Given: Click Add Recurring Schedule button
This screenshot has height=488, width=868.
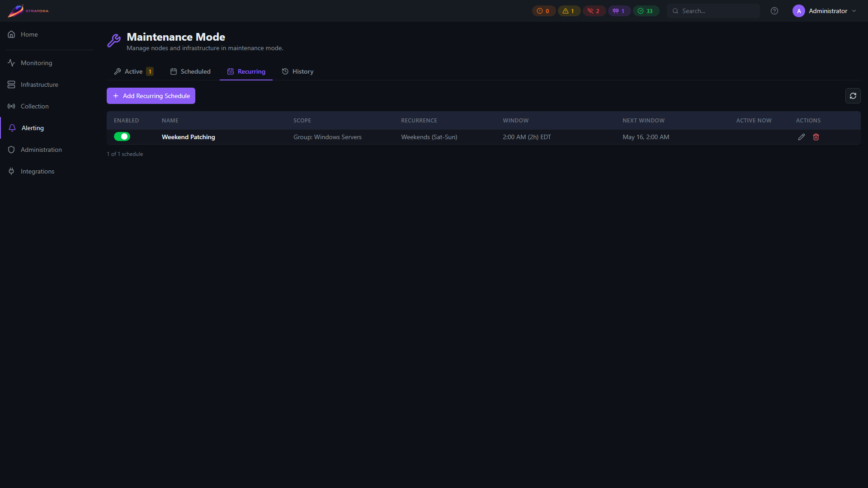Looking at the screenshot, I should point(151,96).
